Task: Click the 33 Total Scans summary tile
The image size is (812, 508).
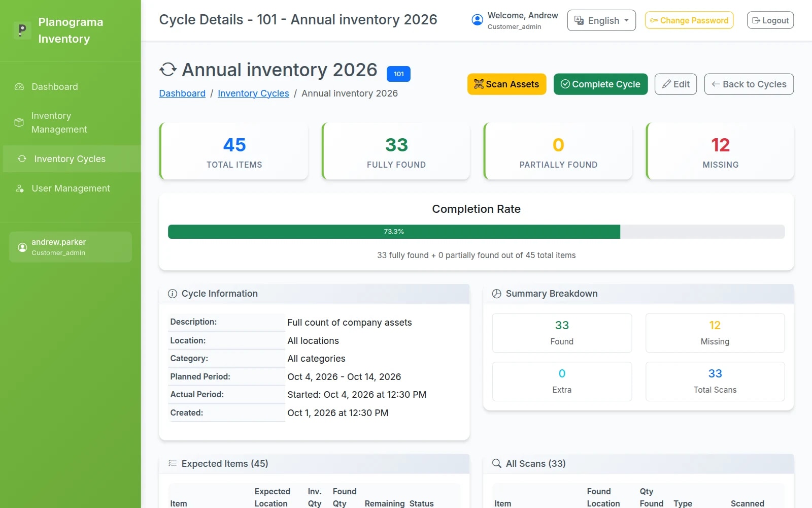Action: [715, 382]
